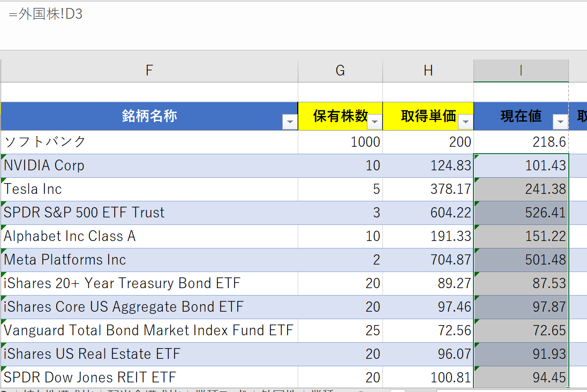This screenshot has height=392, width=587.
Task: Select the iShares US Real Estate ETF cell
Action: 149,354
